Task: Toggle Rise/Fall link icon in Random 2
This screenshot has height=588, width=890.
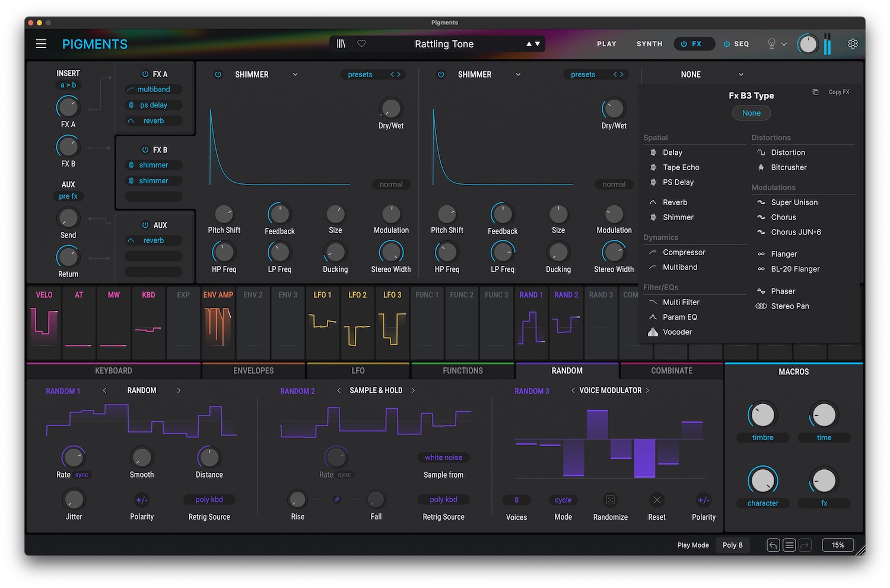Action: 337,500
